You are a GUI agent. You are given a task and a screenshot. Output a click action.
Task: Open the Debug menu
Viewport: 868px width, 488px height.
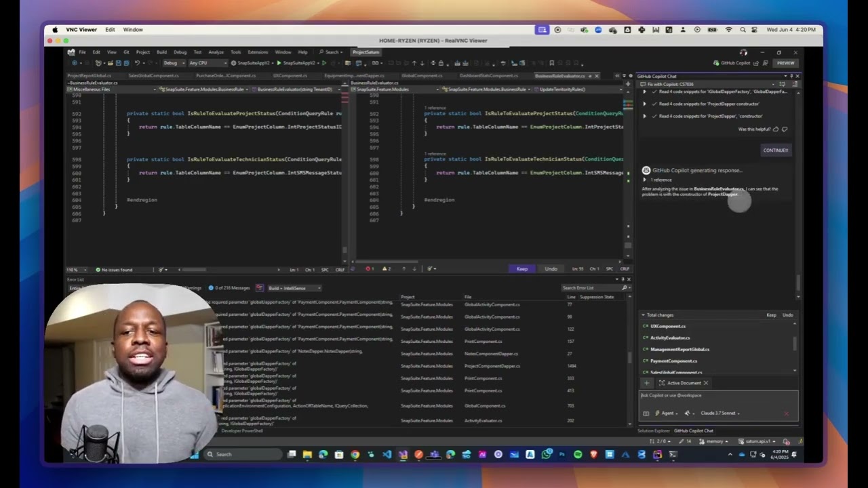click(x=180, y=52)
